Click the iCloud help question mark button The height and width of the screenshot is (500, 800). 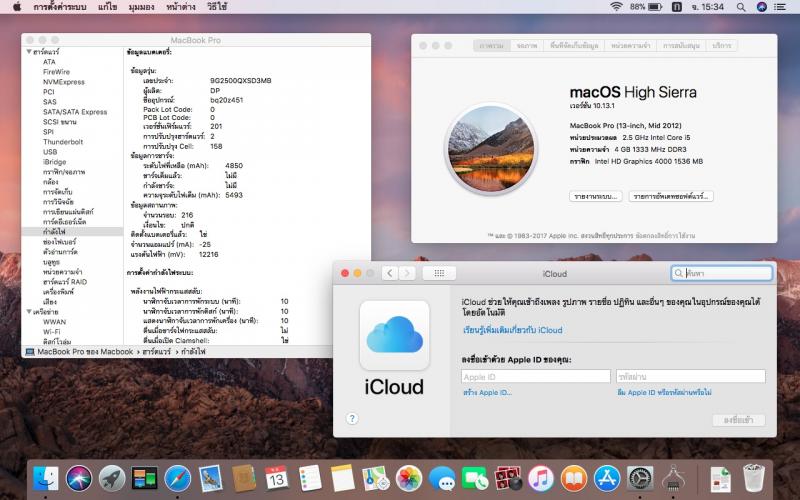(x=352, y=418)
